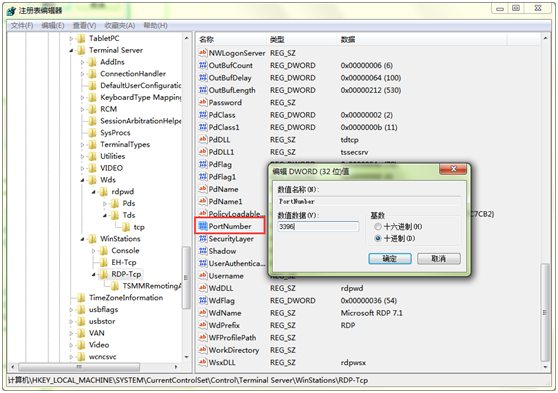Collapse the WinStations tree node

tap(83, 239)
